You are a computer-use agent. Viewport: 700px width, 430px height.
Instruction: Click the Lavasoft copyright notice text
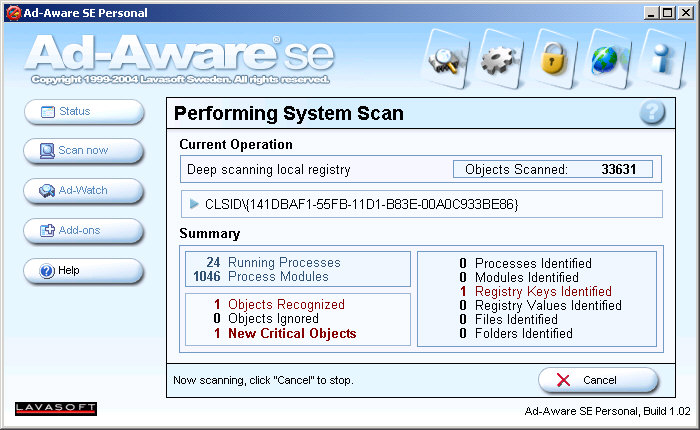tap(180, 79)
